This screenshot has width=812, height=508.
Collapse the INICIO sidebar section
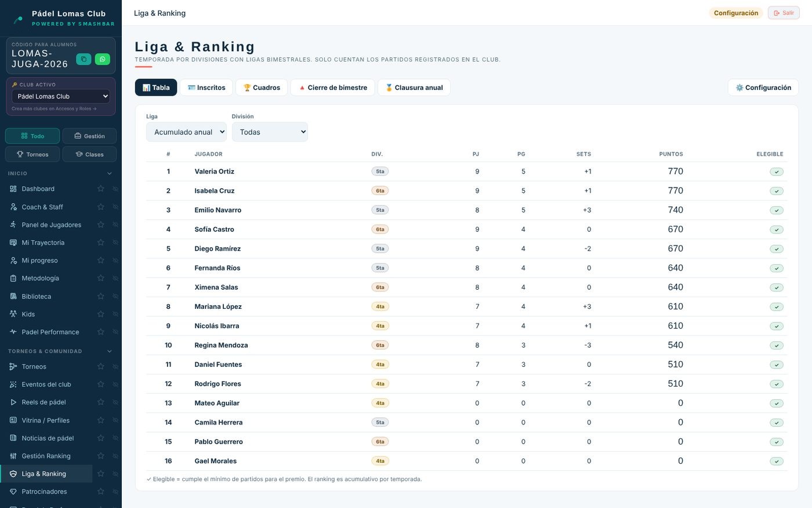pos(110,174)
